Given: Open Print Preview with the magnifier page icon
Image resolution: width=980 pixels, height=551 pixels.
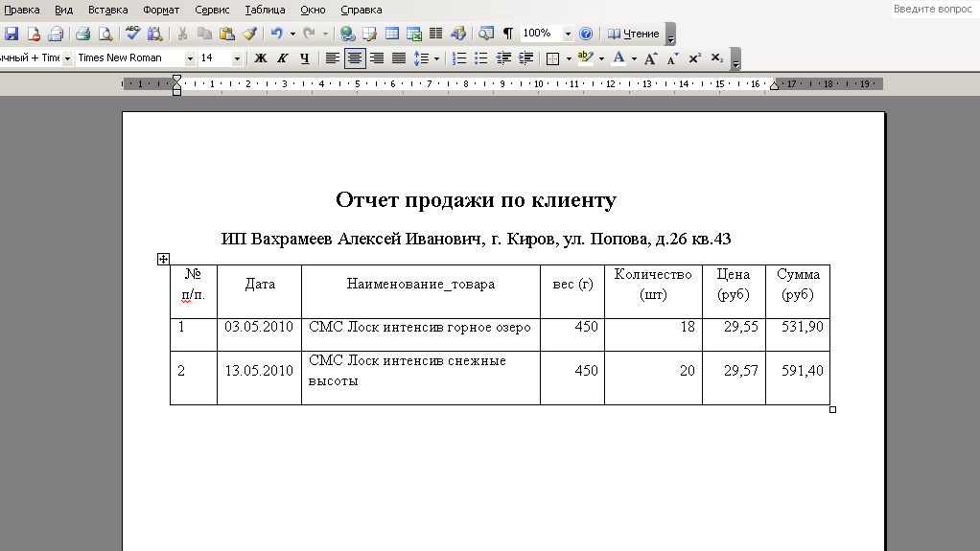Looking at the screenshot, I should pyautogui.click(x=105, y=34).
